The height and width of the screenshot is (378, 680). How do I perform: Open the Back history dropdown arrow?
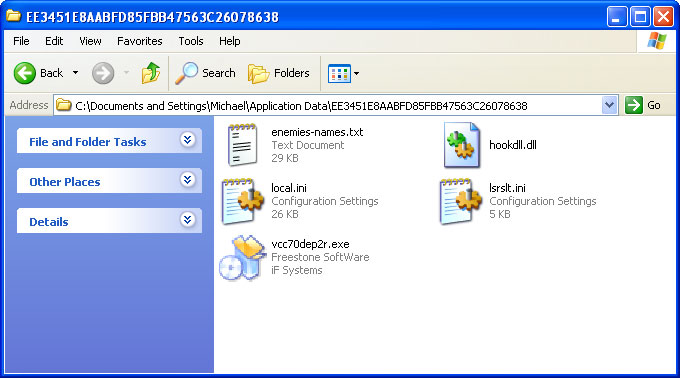[x=75, y=73]
